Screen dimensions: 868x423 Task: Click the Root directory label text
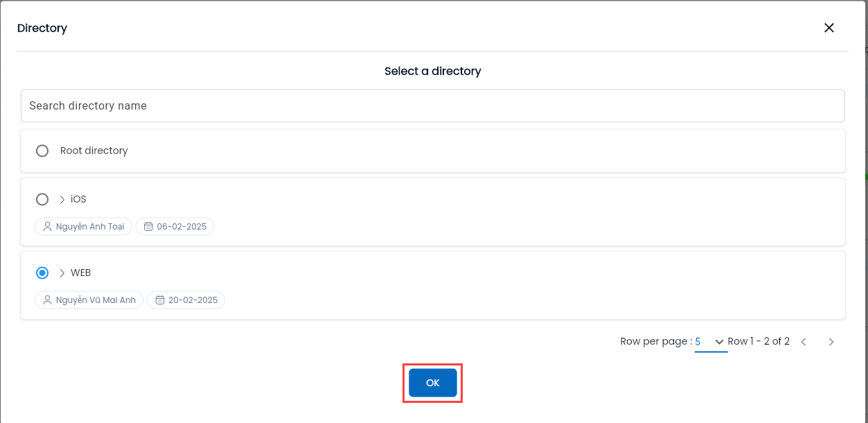(x=94, y=150)
